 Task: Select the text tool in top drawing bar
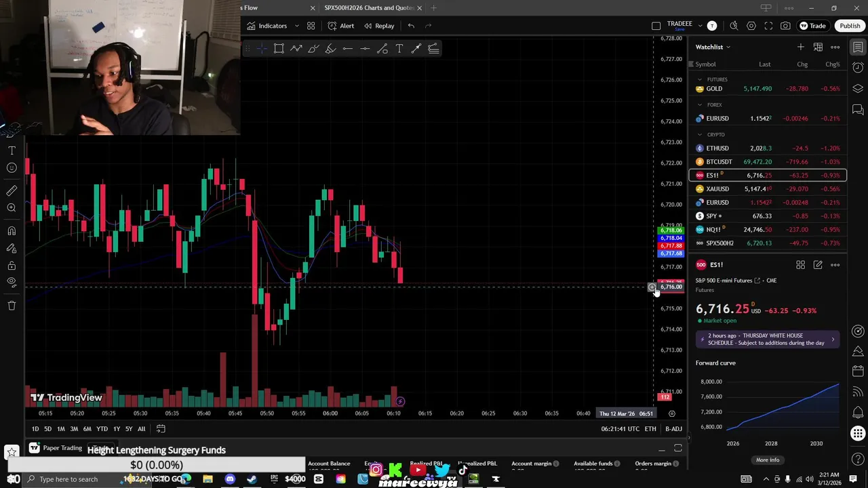pyautogui.click(x=399, y=48)
